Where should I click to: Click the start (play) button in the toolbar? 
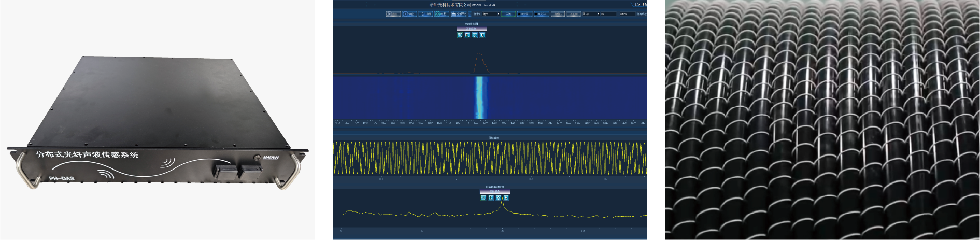(393, 14)
